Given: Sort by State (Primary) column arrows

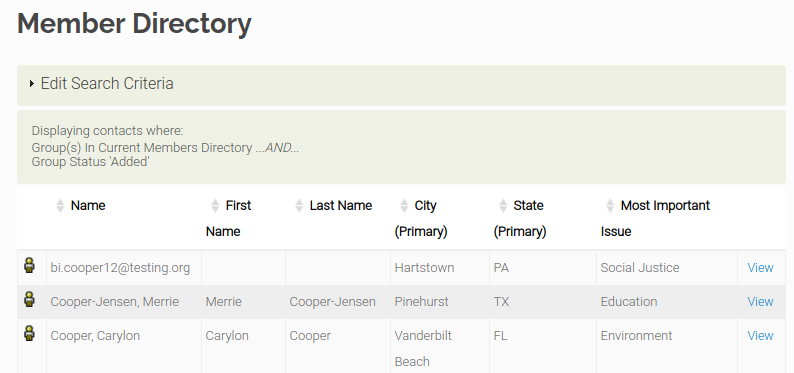Looking at the screenshot, I should (503, 205).
